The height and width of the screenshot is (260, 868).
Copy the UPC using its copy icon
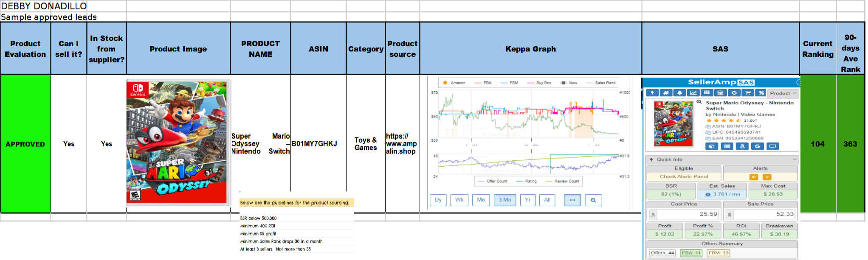pyautogui.click(x=708, y=132)
